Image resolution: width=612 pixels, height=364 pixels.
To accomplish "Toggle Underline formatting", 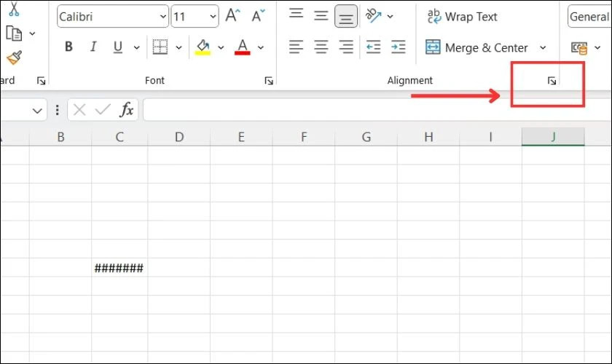I will pyautogui.click(x=117, y=47).
